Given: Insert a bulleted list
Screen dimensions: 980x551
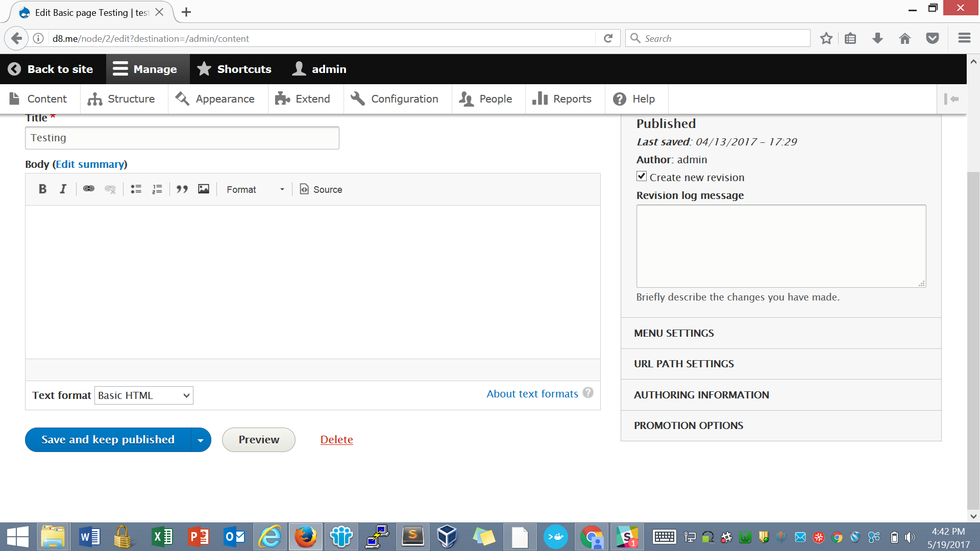Looking at the screenshot, I should pos(136,189).
